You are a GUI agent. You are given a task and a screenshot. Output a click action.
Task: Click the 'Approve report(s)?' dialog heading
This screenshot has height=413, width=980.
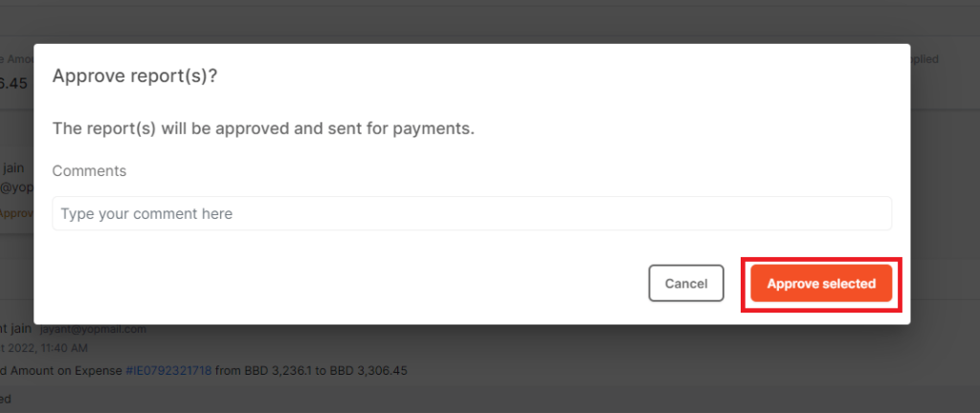pyautogui.click(x=135, y=76)
